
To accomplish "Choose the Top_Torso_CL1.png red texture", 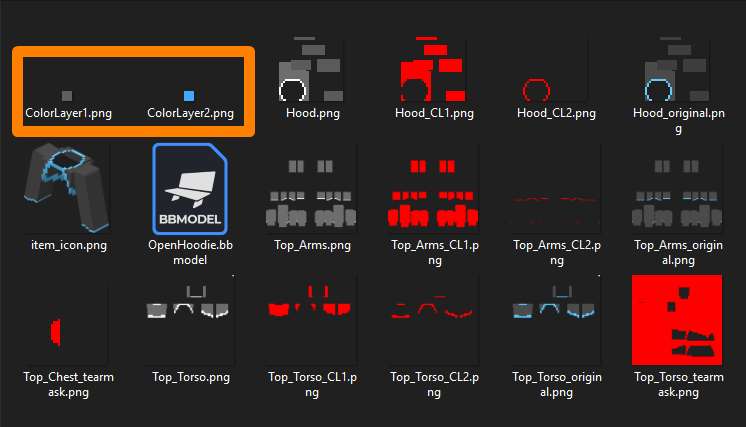I will pyautogui.click(x=310, y=302).
